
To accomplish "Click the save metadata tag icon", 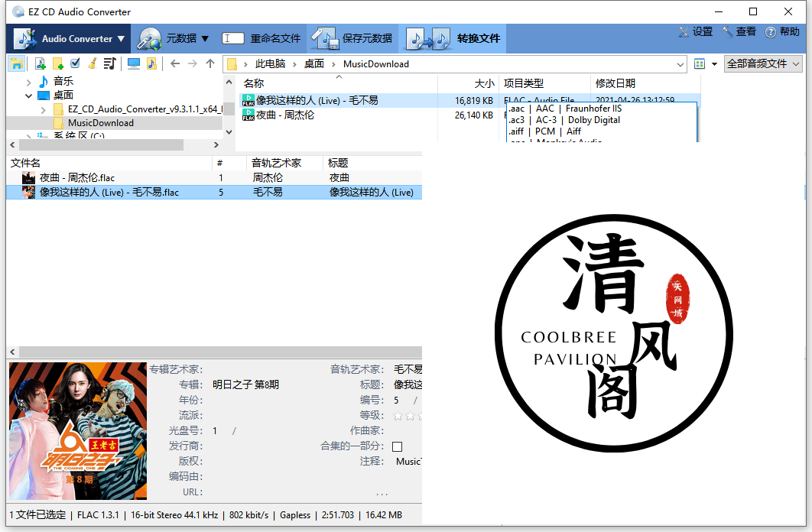I will 325,38.
